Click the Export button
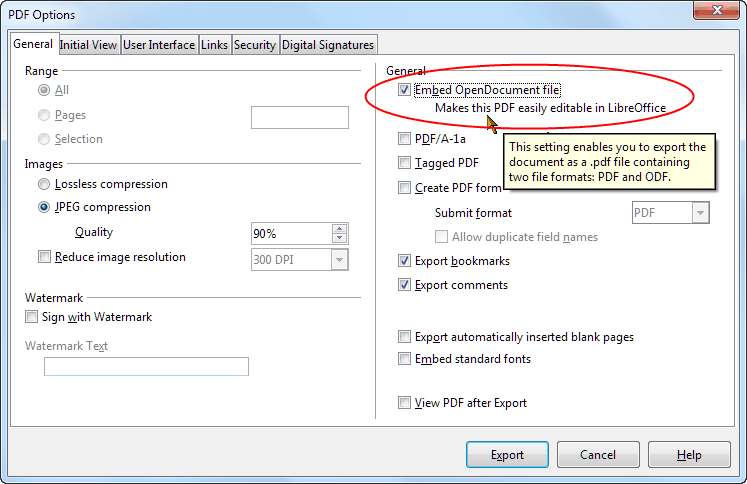 click(x=507, y=455)
